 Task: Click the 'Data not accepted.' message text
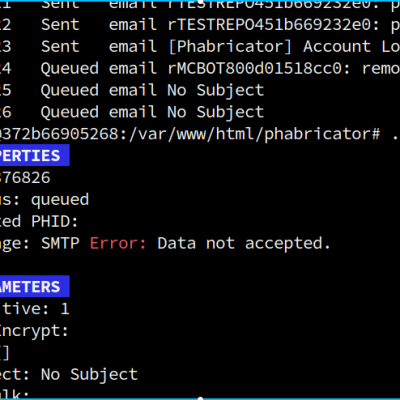[x=244, y=243]
